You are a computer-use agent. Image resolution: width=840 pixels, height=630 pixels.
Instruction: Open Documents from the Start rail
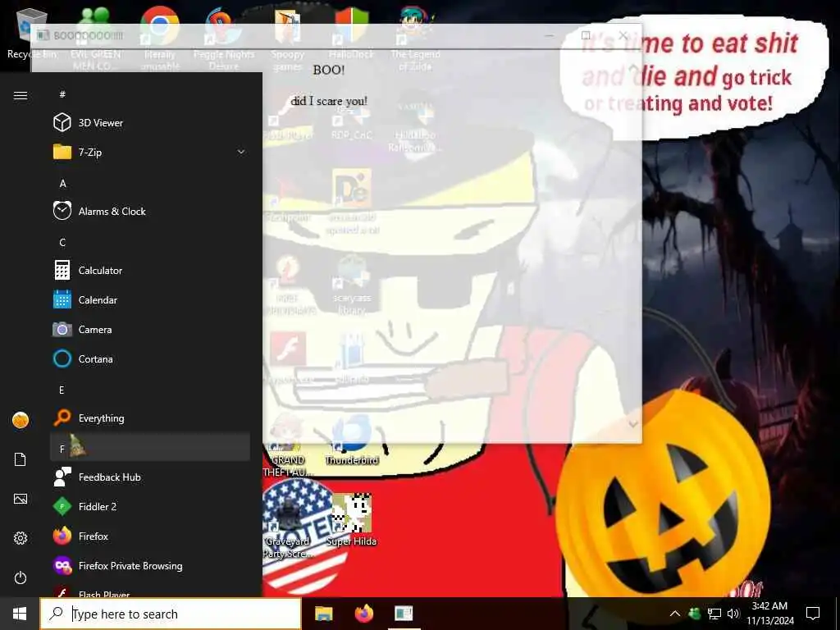(x=21, y=459)
